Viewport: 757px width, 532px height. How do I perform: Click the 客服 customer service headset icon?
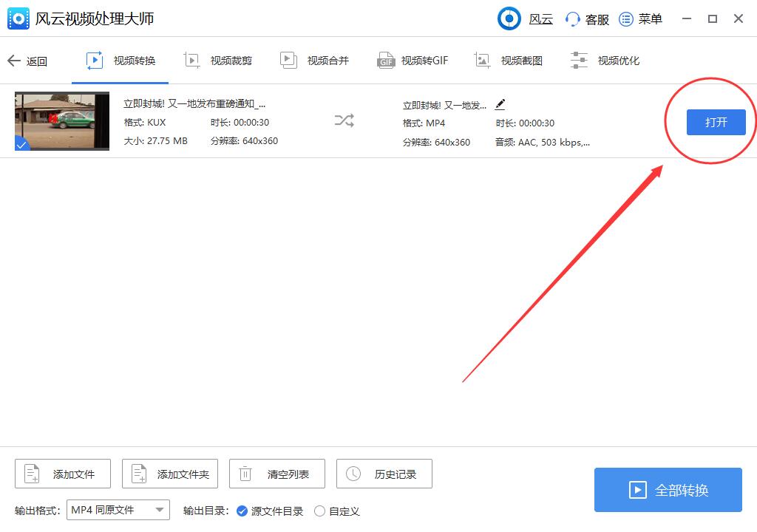point(571,18)
